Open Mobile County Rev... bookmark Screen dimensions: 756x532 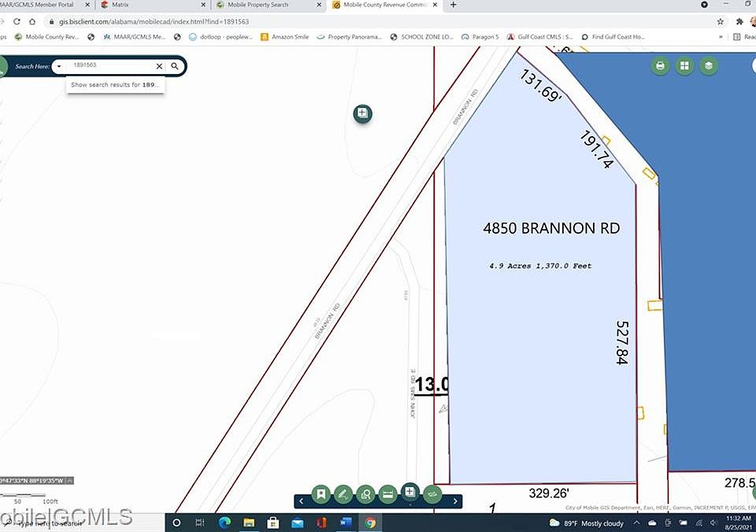pos(46,37)
